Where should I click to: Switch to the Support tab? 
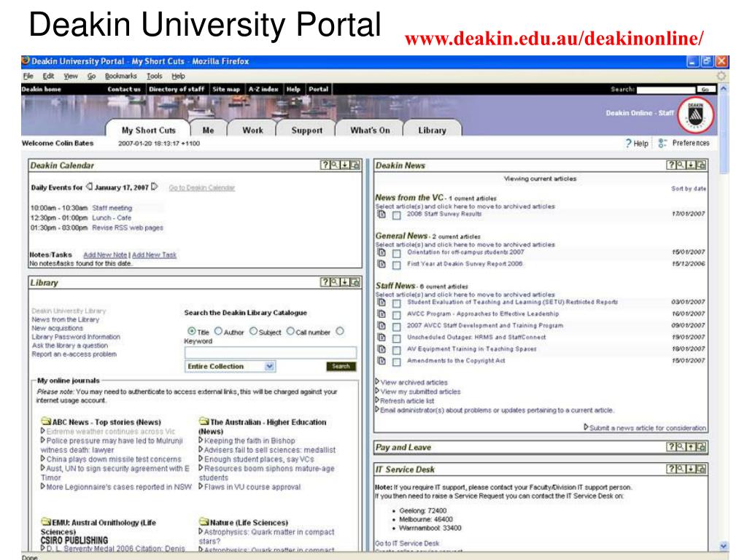click(307, 130)
